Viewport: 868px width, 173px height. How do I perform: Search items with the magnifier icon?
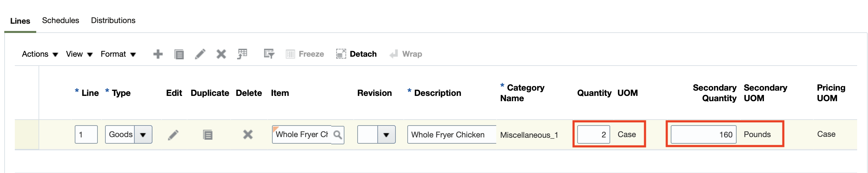[337, 135]
